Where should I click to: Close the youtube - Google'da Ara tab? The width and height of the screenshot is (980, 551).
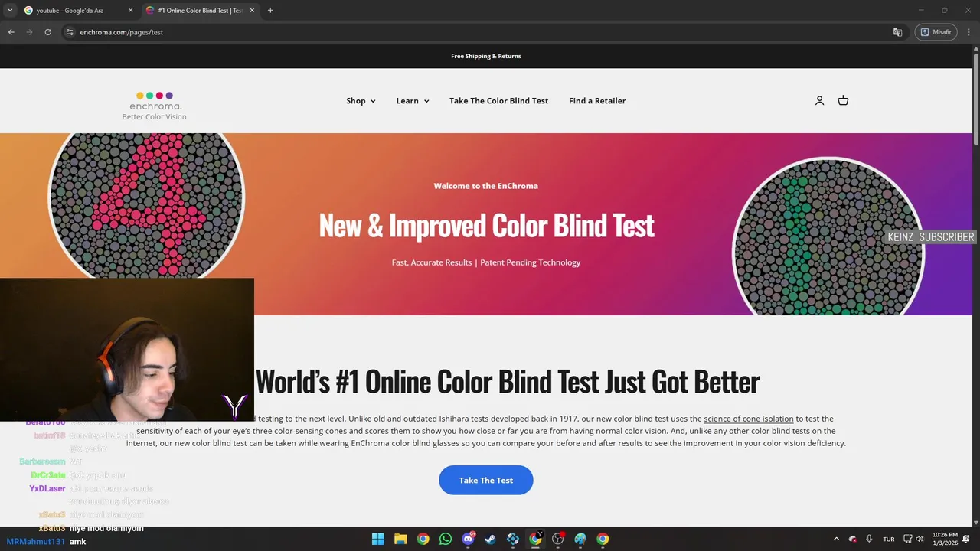(130, 11)
